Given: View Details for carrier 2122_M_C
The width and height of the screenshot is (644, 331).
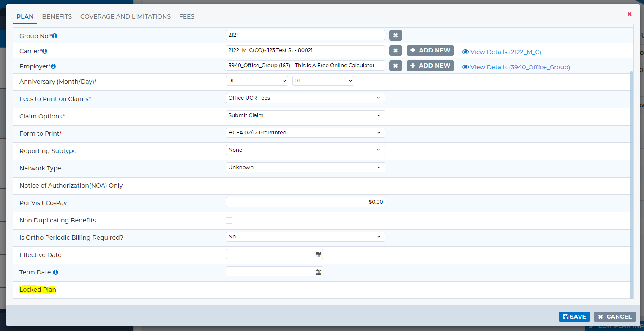Looking at the screenshot, I should click(x=501, y=52).
